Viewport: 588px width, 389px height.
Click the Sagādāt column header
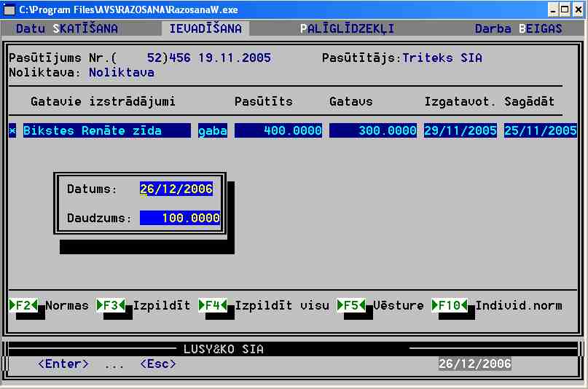pos(529,101)
